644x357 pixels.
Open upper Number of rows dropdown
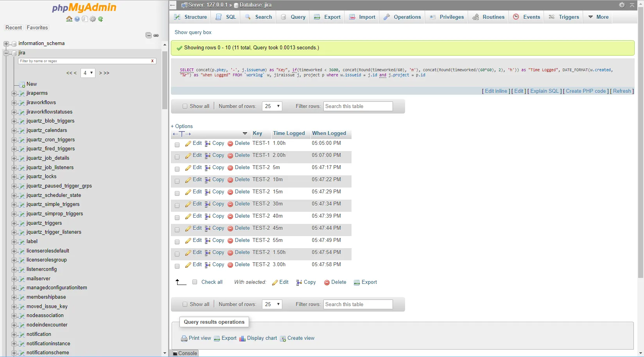click(272, 106)
